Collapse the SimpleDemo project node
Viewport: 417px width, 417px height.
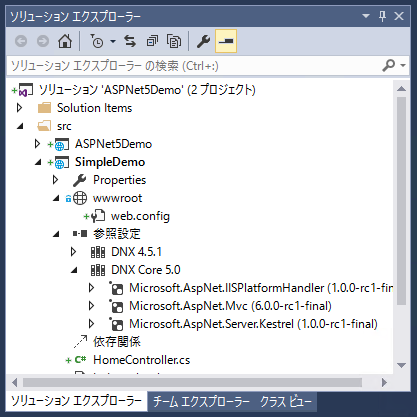click(38, 162)
